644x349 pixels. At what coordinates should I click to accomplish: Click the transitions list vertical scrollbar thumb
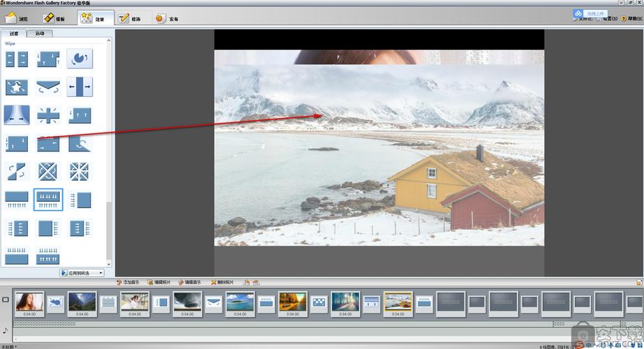point(109,230)
